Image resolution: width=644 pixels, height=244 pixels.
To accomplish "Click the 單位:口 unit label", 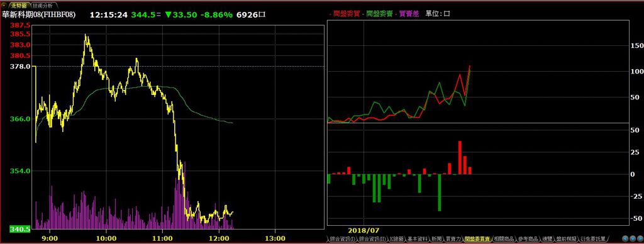I will point(438,14).
